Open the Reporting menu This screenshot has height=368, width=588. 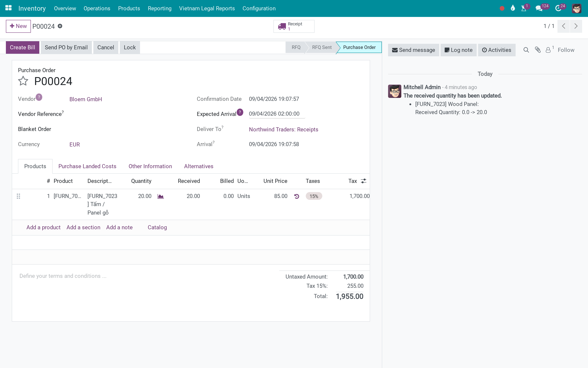[x=160, y=8]
